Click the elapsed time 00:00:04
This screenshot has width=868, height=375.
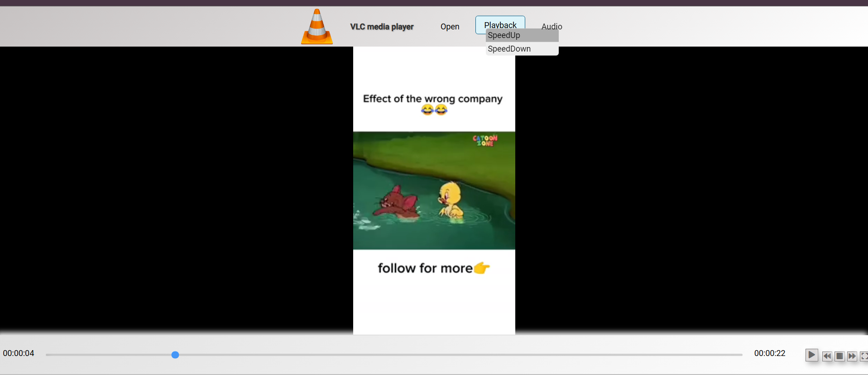(x=19, y=353)
